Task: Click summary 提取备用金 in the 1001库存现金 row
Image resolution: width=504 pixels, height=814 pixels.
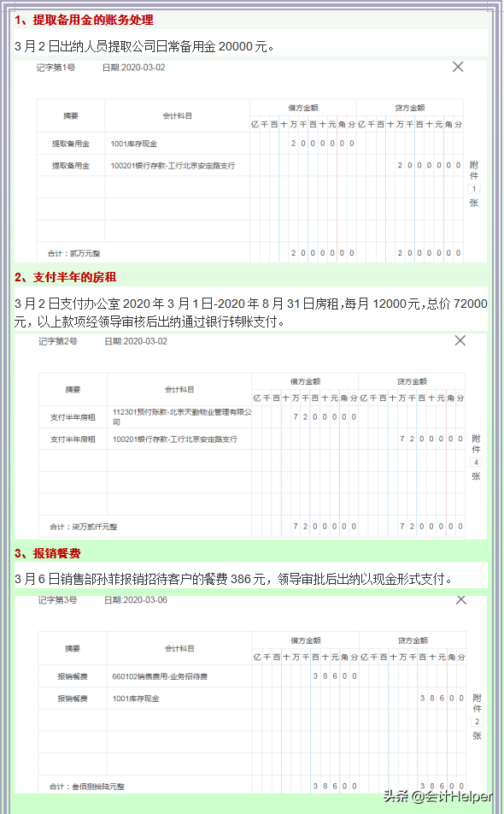Action: (71, 144)
